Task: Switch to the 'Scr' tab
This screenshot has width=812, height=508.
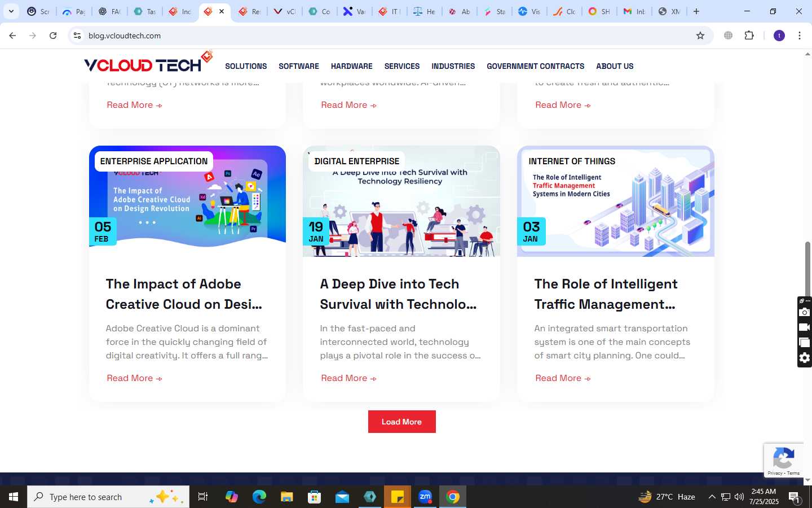Action: coord(38,11)
